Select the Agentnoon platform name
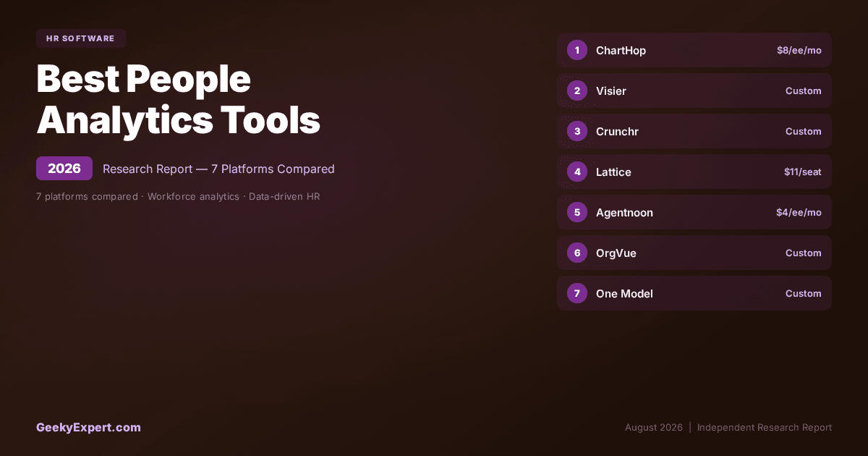The width and height of the screenshot is (868, 456). (624, 213)
